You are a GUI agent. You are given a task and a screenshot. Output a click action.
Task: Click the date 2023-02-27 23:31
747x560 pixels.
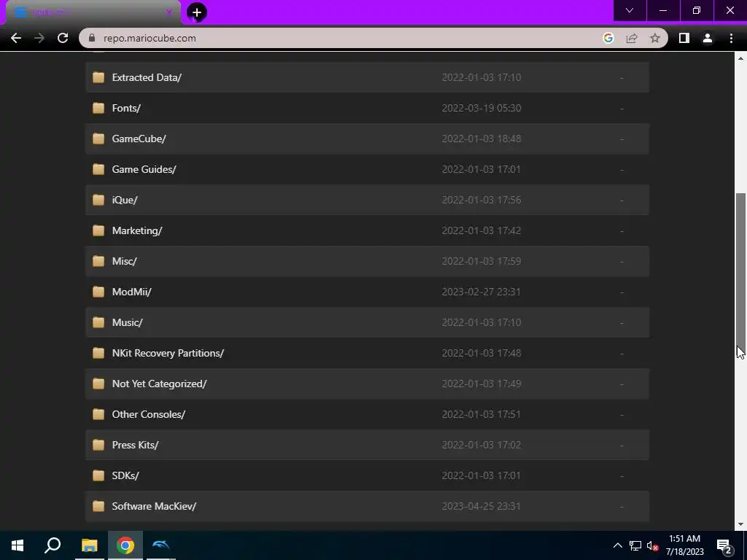[481, 292]
